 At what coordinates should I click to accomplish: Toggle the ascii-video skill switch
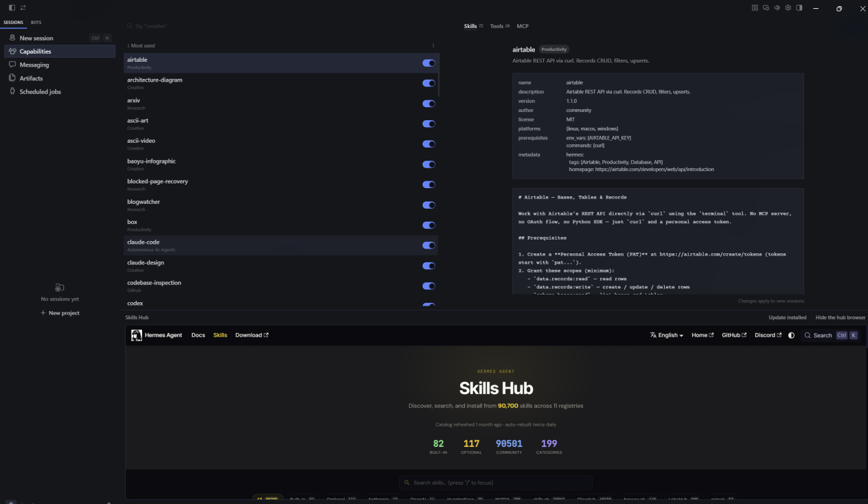429,144
